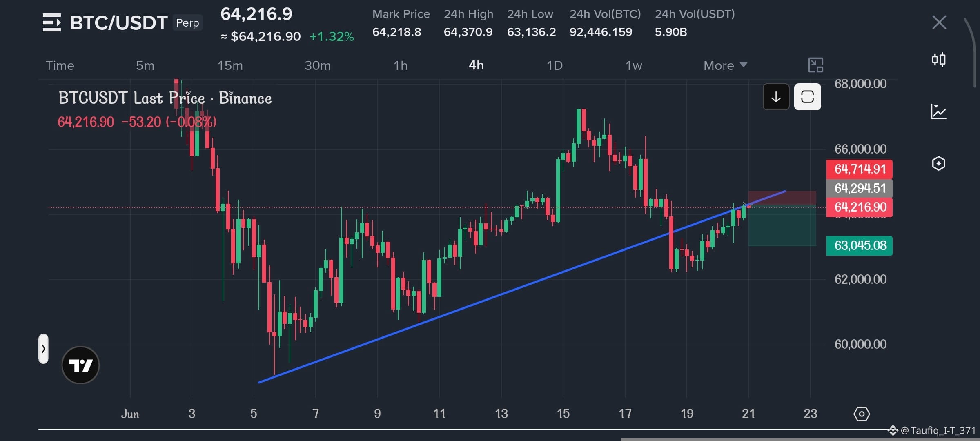The width and height of the screenshot is (980, 441).
Task: Click the 24h Vol(BTC) value 92,446.159
Action: pos(601,32)
